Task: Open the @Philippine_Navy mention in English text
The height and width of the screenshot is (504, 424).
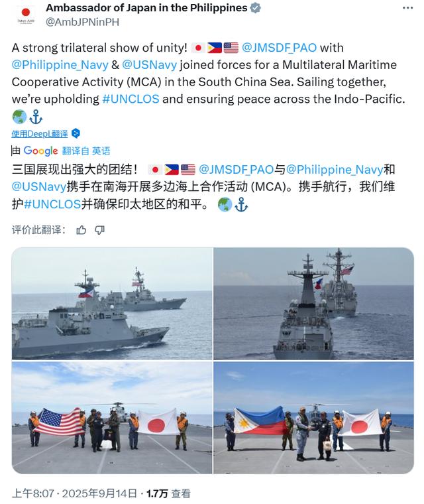Action: click(x=60, y=64)
